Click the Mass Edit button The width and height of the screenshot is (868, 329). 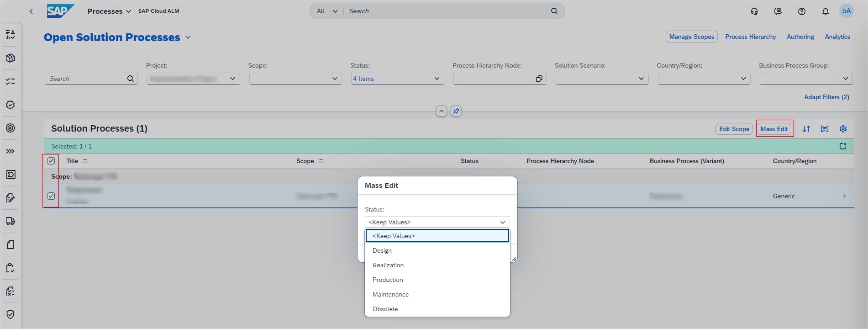[x=773, y=129]
